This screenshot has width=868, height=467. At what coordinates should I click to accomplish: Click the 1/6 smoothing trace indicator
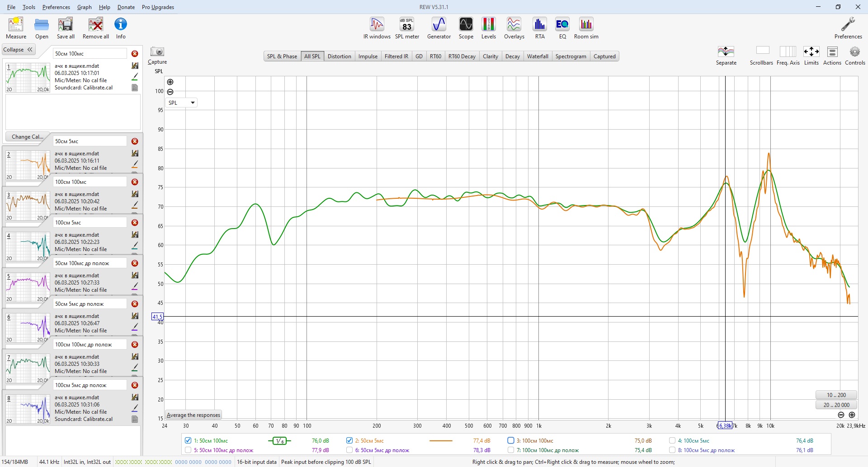pyautogui.click(x=280, y=441)
